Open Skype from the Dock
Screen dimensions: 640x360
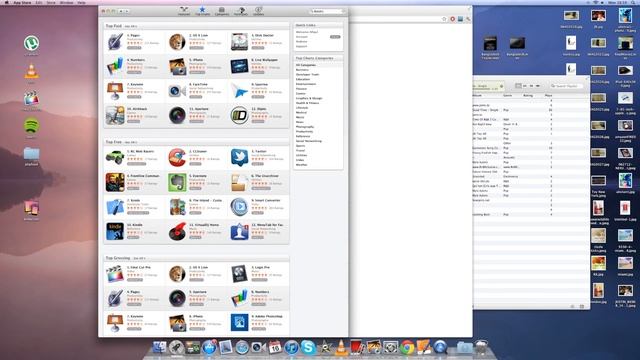coord(308,347)
